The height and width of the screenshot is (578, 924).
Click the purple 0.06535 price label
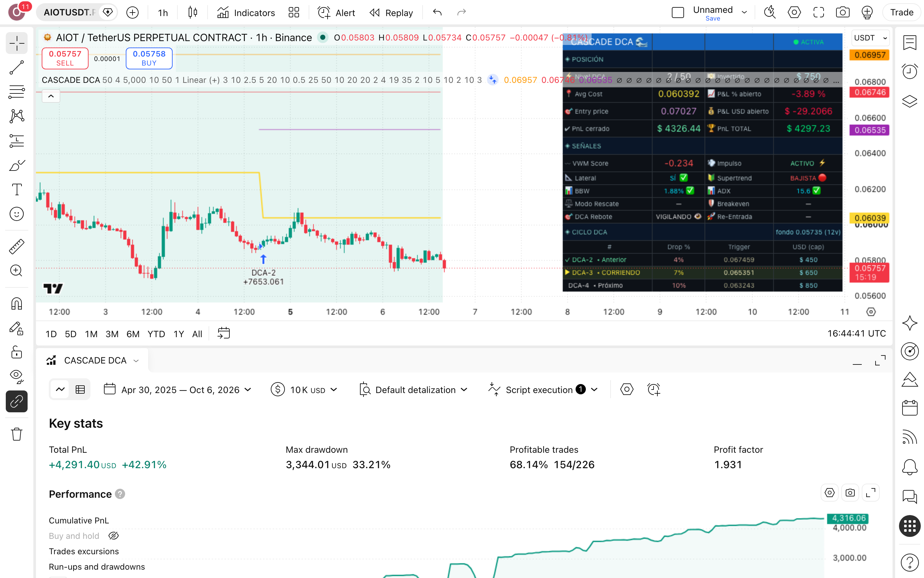[869, 130]
